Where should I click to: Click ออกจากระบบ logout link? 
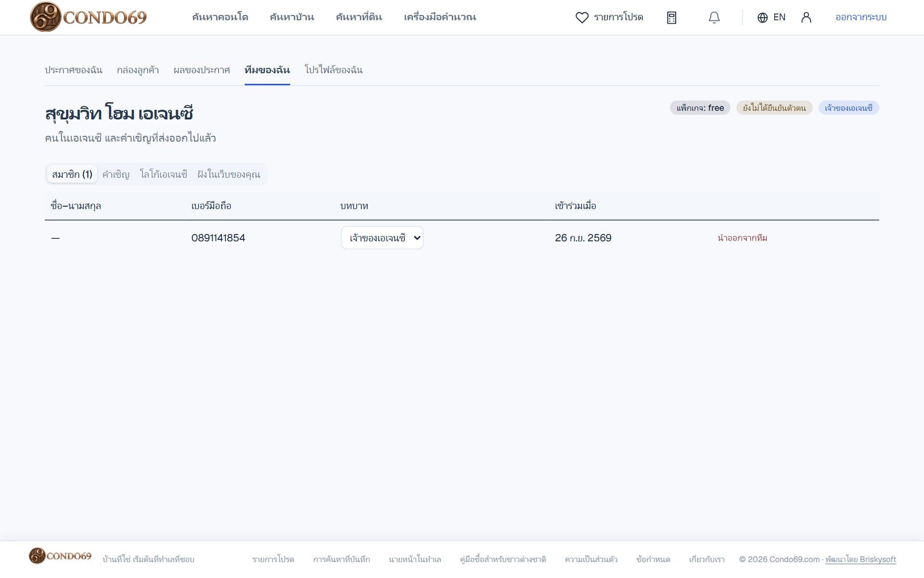861,17
